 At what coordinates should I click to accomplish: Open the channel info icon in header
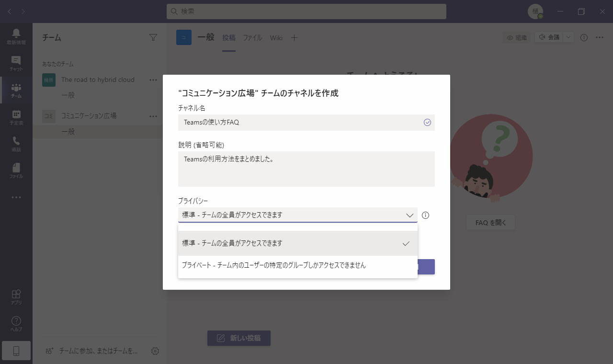584,37
